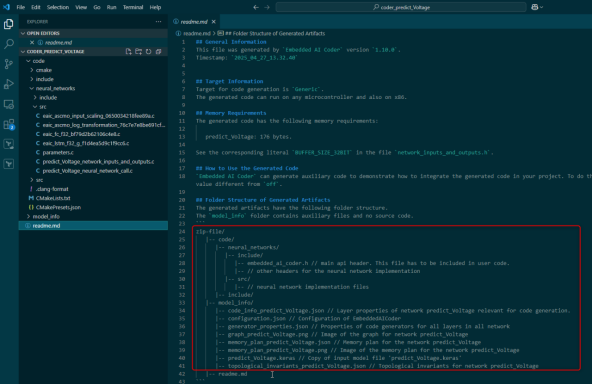This screenshot has height=385, width=593.
Task: Open the Terminal menu
Action: (133, 7)
